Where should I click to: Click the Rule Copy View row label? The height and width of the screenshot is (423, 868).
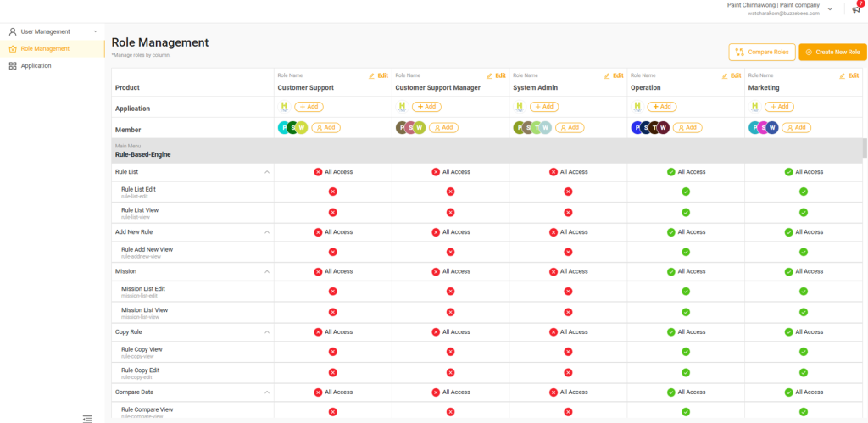coord(142,349)
